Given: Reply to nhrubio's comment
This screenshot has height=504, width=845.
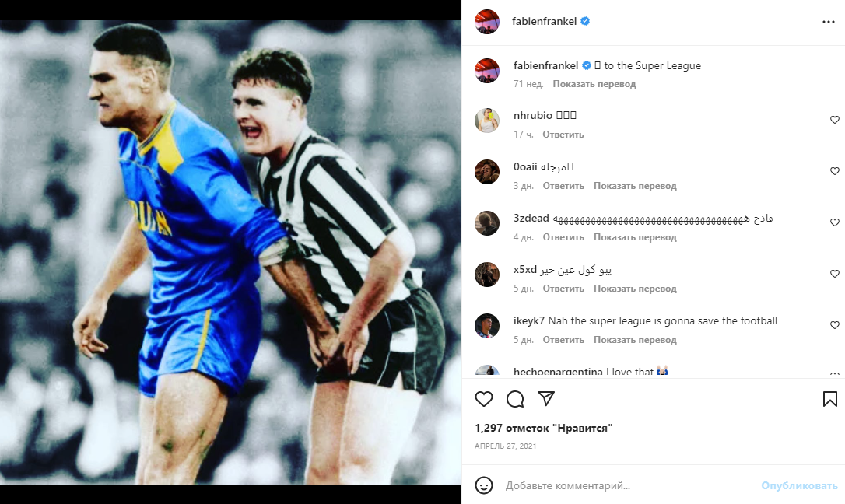Looking at the screenshot, I should [563, 135].
